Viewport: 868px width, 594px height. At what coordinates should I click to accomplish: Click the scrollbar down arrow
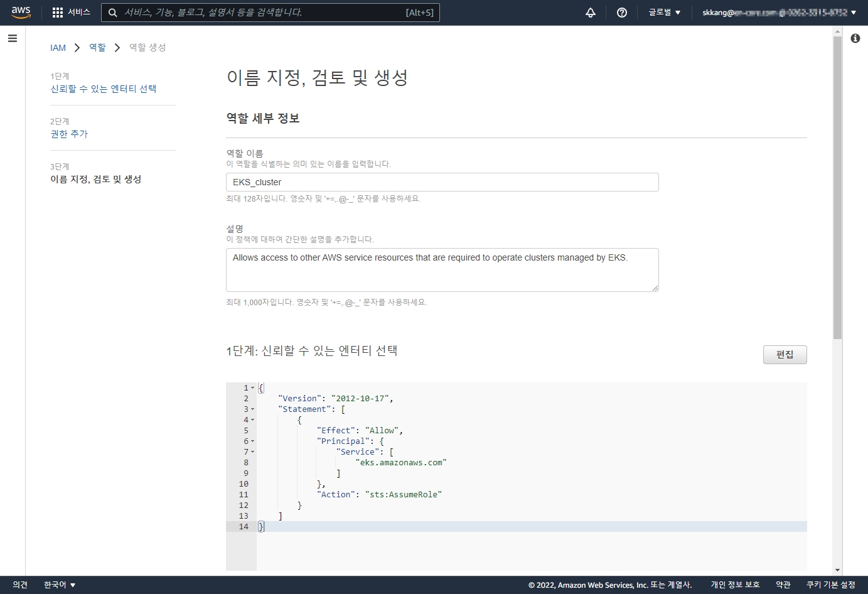coord(837,570)
